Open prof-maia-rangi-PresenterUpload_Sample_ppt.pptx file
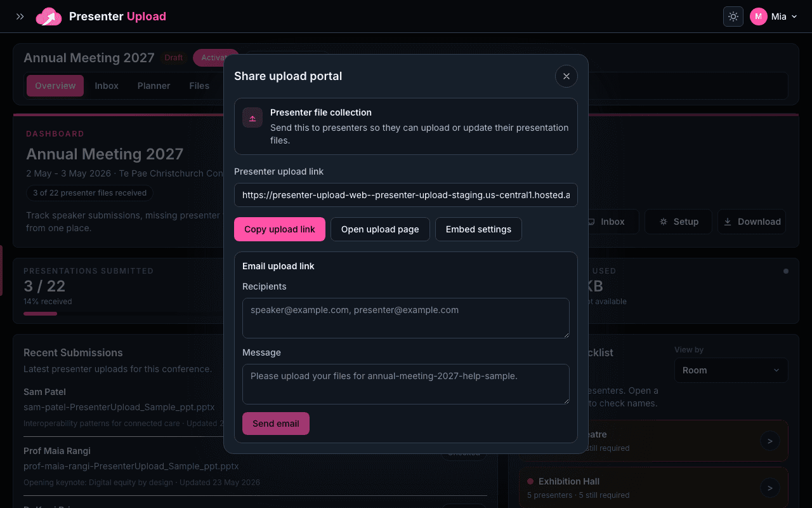Image resolution: width=812 pixels, height=508 pixels. (131, 466)
